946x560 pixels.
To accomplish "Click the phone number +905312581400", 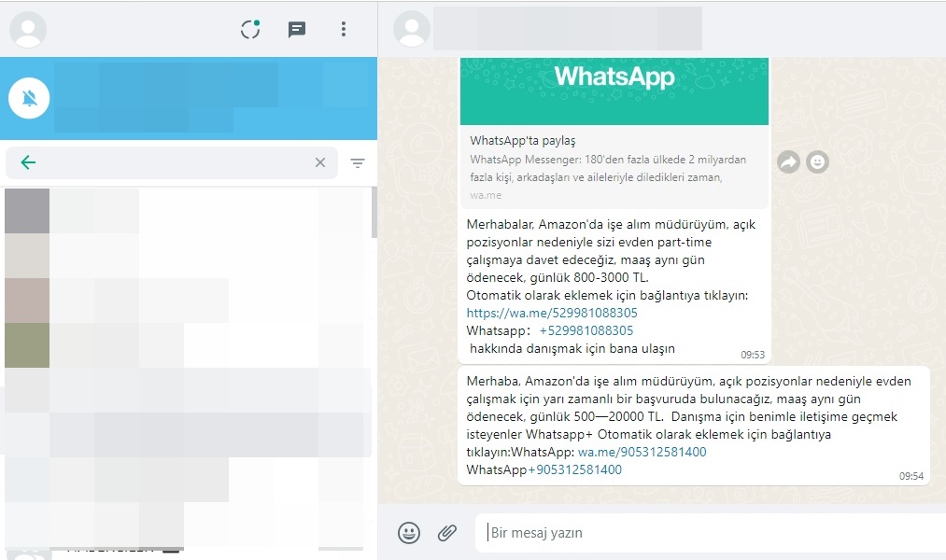I will click(575, 469).
